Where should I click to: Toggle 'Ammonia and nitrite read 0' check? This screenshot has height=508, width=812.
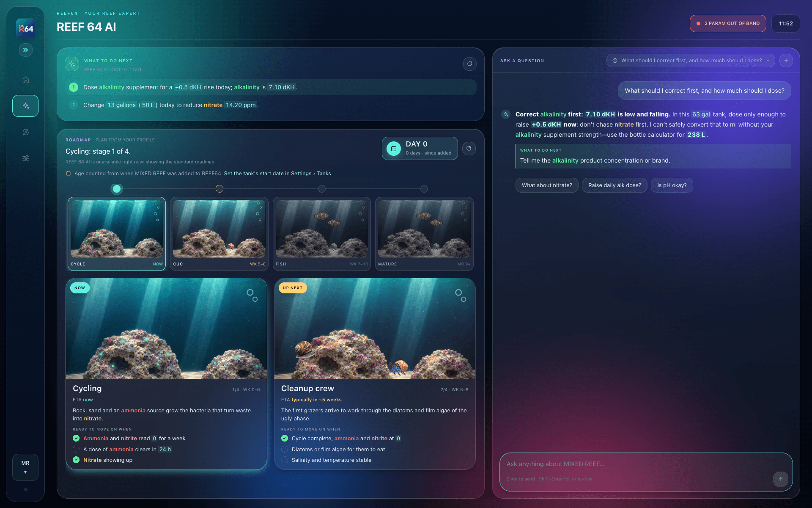click(x=76, y=439)
